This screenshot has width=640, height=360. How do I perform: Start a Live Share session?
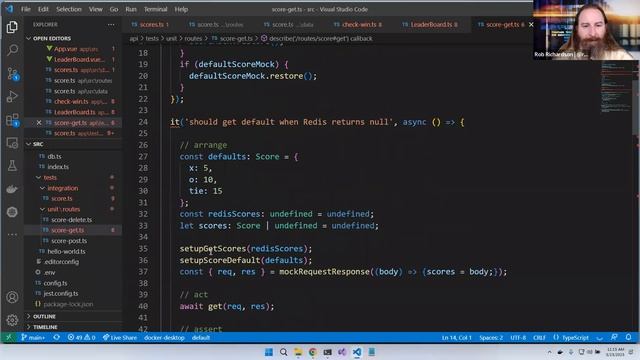point(120,338)
